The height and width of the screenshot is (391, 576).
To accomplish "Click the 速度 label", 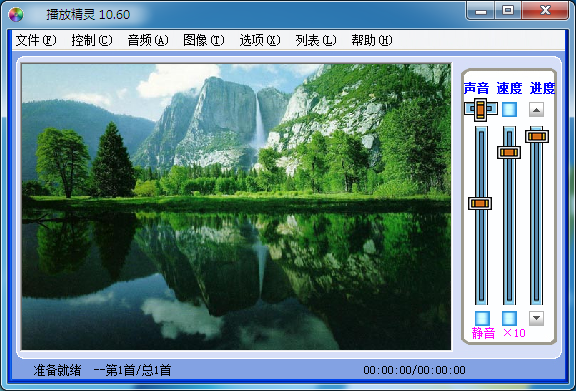I will (x=509, y=88).
